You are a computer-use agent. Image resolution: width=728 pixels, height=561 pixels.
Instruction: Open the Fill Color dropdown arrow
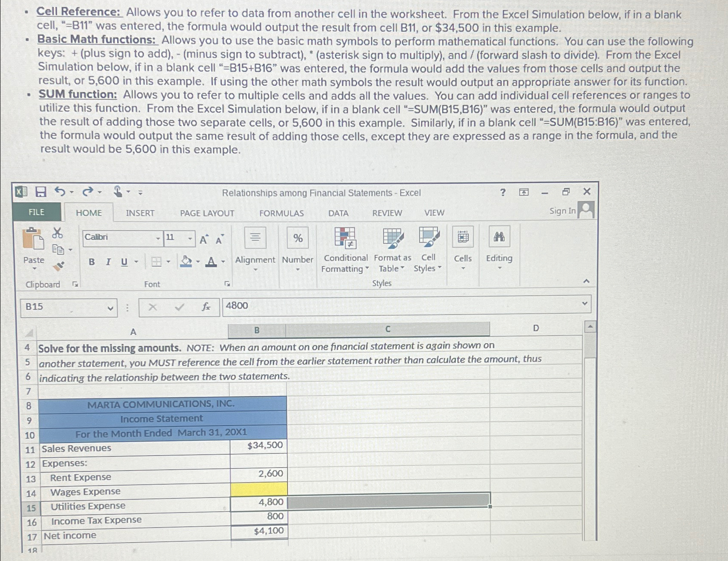198,261
